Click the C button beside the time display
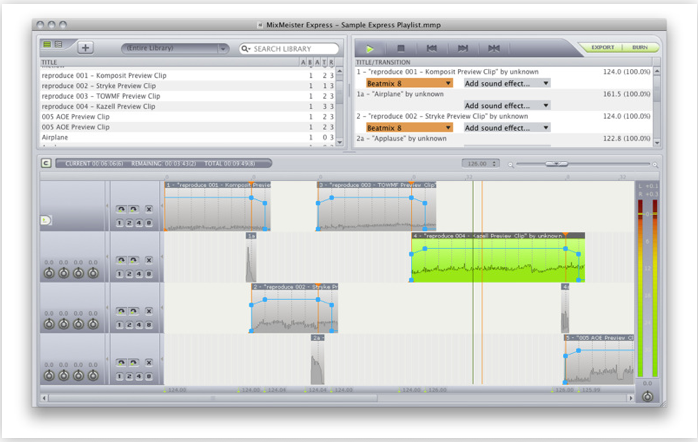Viewport: 698px width, 442px height. 46,163
